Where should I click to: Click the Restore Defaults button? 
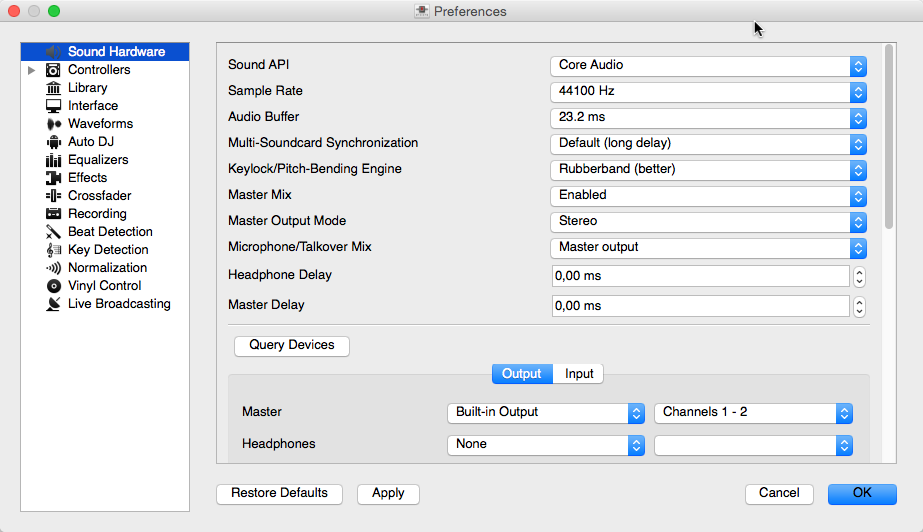point(279,493)
